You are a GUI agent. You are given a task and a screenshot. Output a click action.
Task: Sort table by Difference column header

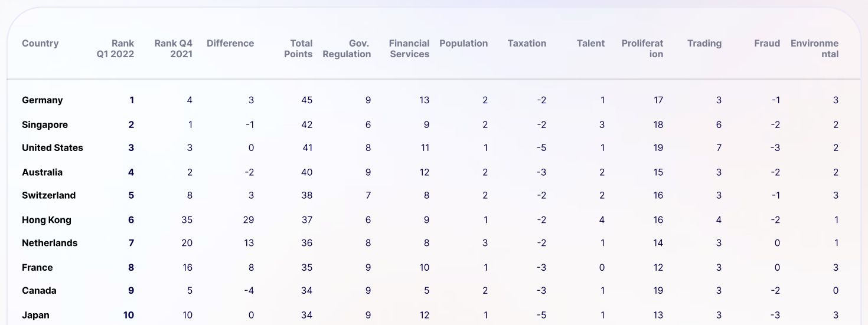click(230, 43)
